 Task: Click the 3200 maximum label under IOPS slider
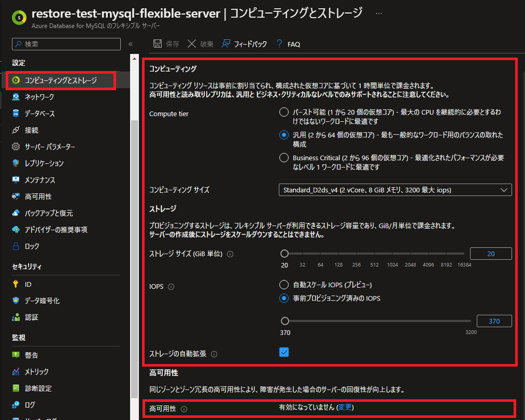coord(471,332)
